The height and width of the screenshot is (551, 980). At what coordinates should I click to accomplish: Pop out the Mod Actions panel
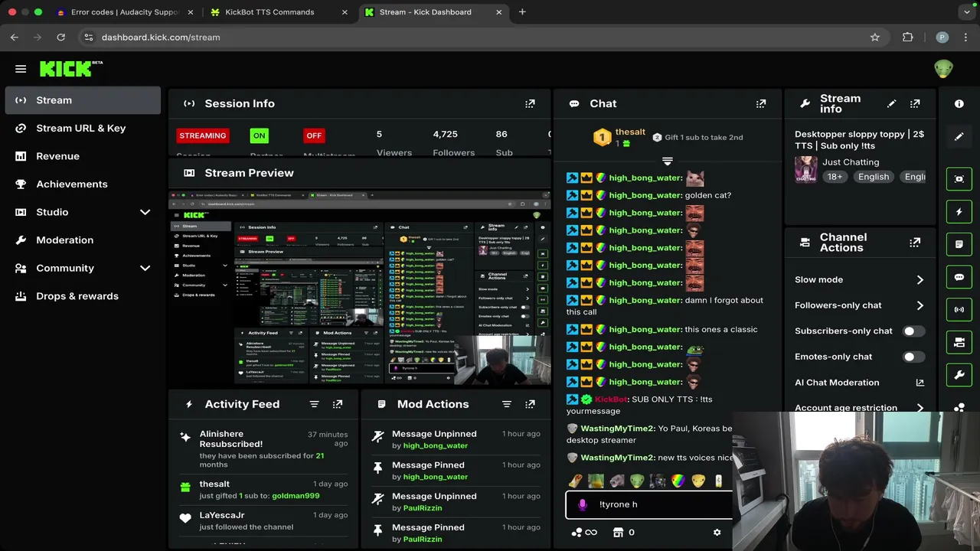[530, 404]
